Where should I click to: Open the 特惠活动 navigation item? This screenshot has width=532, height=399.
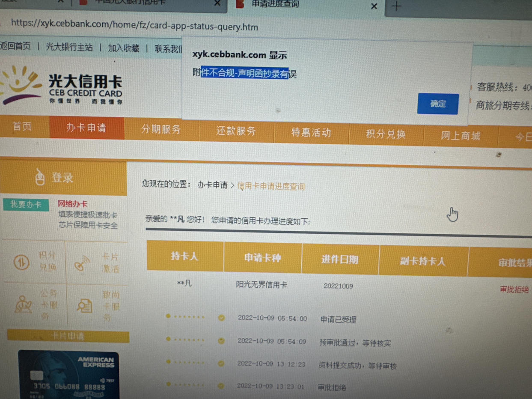(x=311, y=132)
